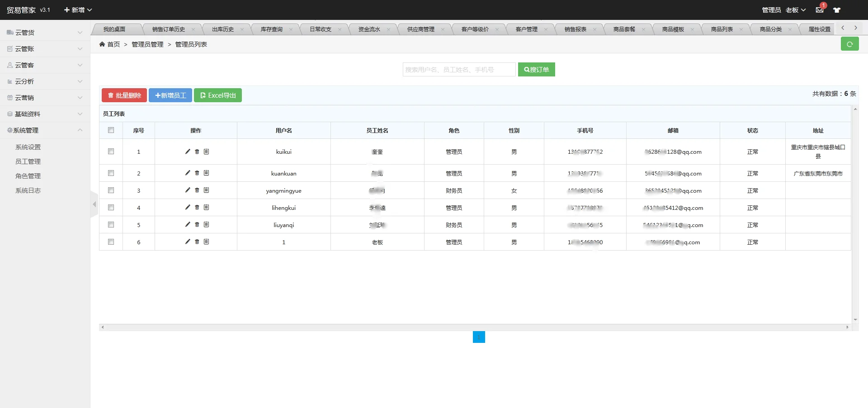Open the 管理员 老板 user dropdown
Viewport: 868px width, 408px height.
point(784,10)
